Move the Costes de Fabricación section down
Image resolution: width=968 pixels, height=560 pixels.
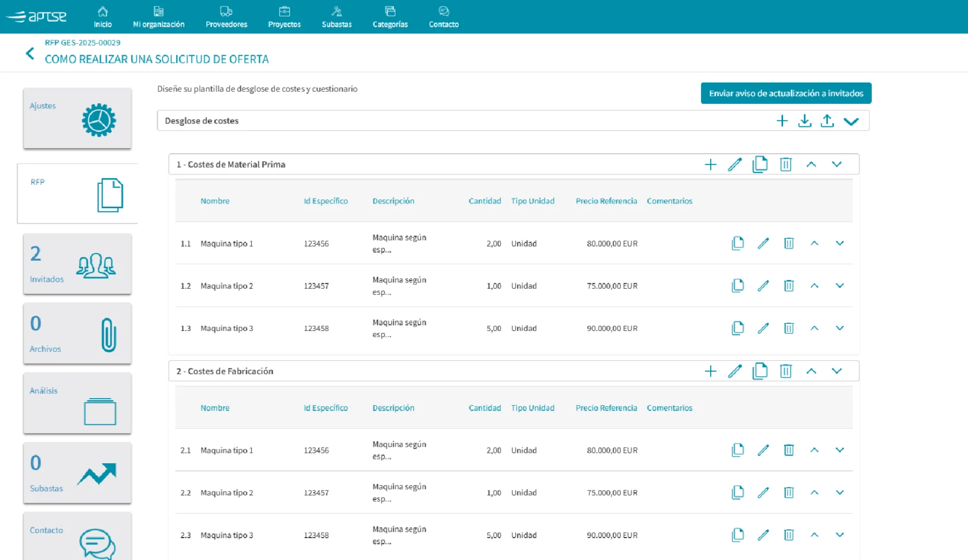pos(837,371)
